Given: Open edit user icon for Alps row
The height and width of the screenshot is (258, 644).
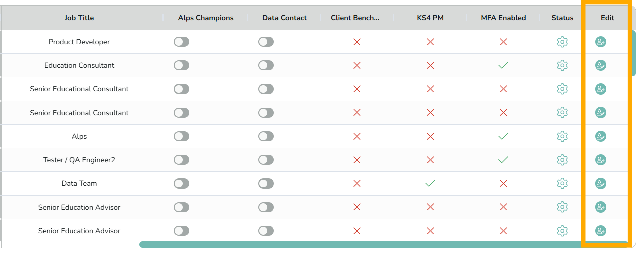Looking at the screenshot, I should [x=601, y=136].
